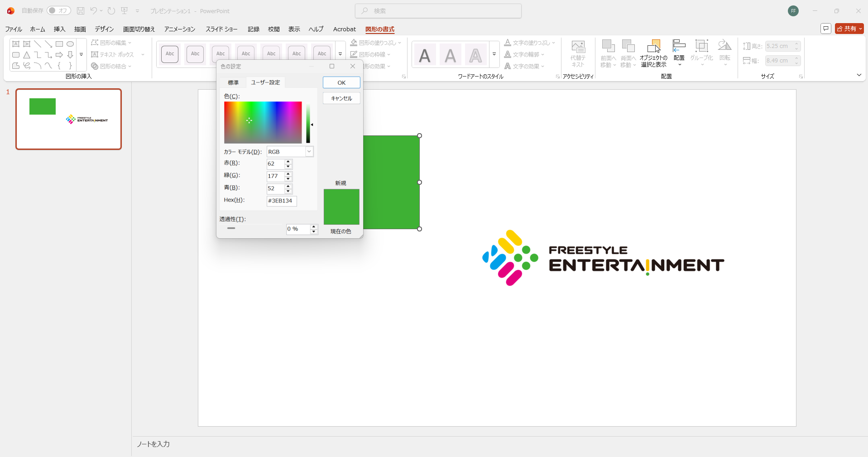Decrease the transparency (透過性) percentage spinner

pyautogui.click(x=314, y=232)
